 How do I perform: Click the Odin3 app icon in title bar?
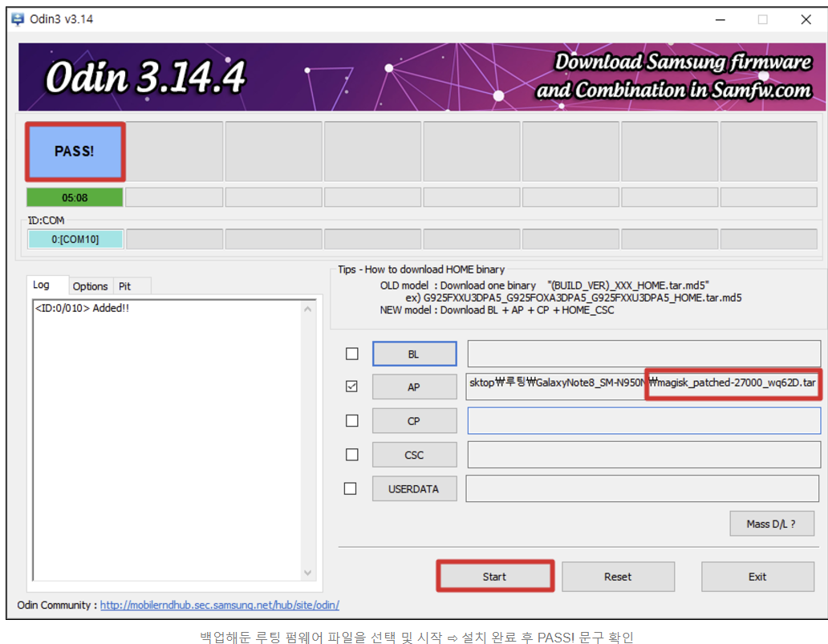click(x=18, y=19)
